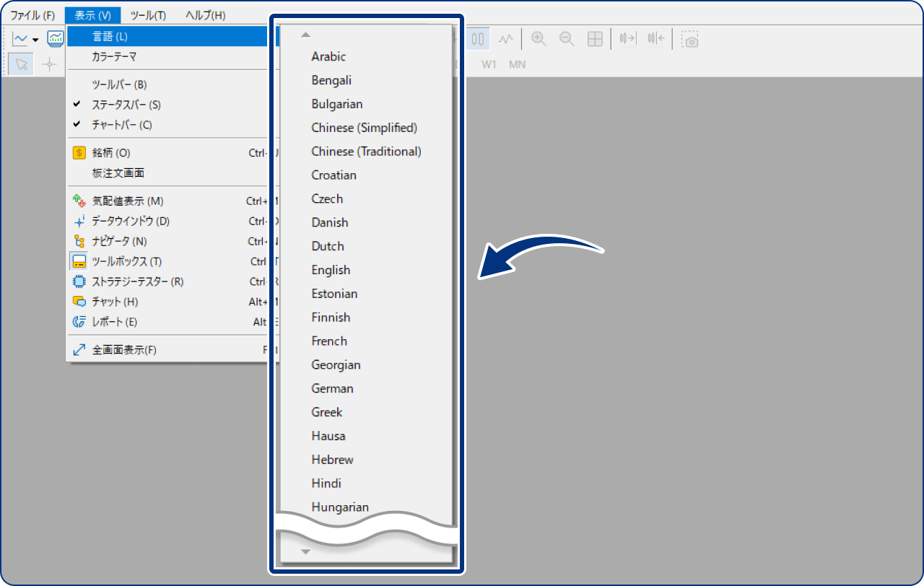Open the ファイル (F) menu

click(32, 15)
